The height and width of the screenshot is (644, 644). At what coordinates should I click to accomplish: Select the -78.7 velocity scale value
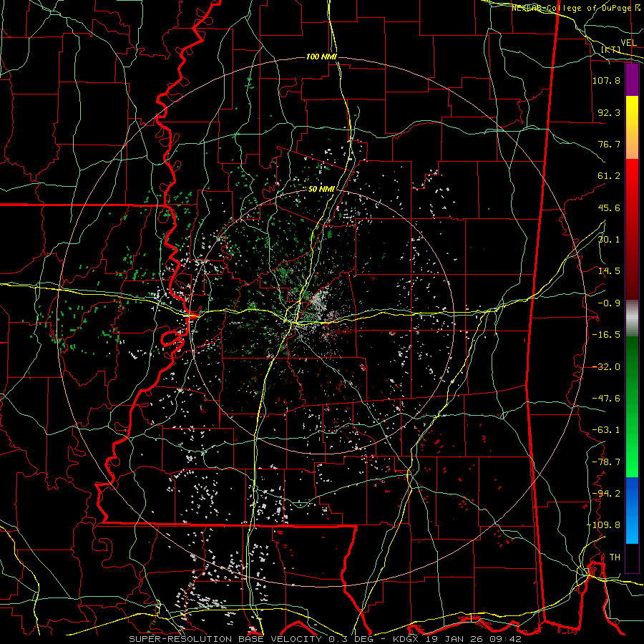606,462
